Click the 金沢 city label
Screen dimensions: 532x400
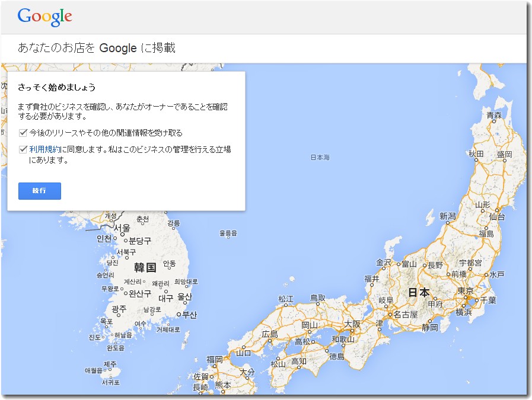click(383, 263)
